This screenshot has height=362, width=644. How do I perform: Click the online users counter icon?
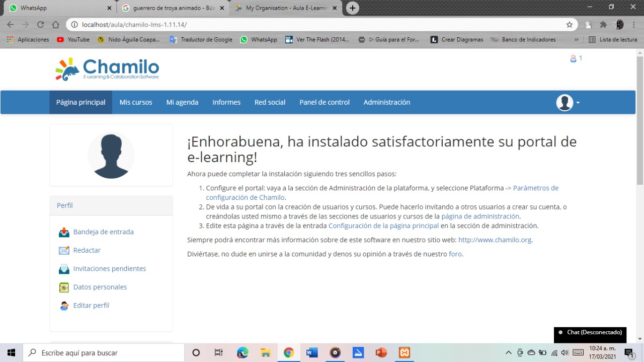[573, 57]
